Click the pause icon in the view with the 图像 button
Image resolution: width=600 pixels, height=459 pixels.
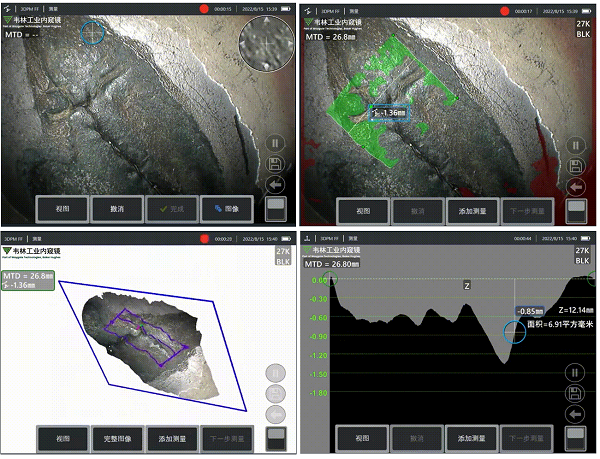(x=276, y=143)
